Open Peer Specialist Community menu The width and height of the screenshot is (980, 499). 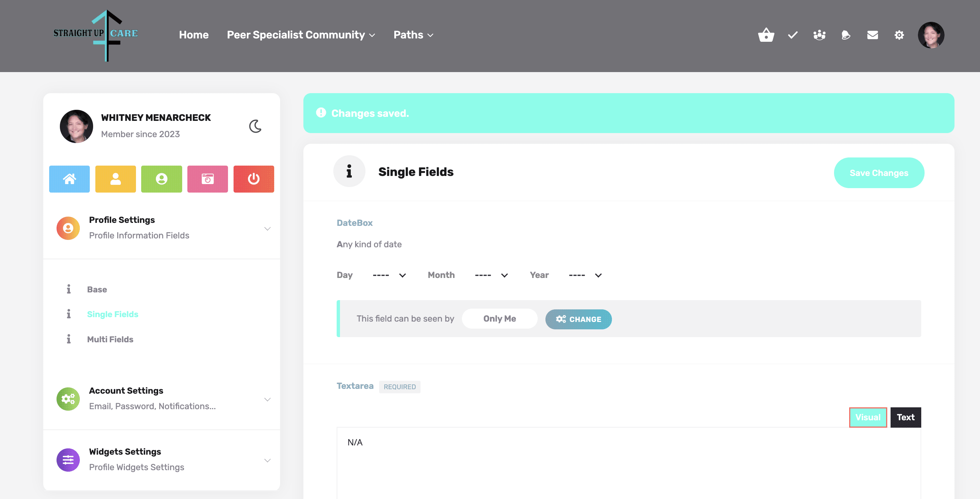pyautogui.click(x=301, y=35)
